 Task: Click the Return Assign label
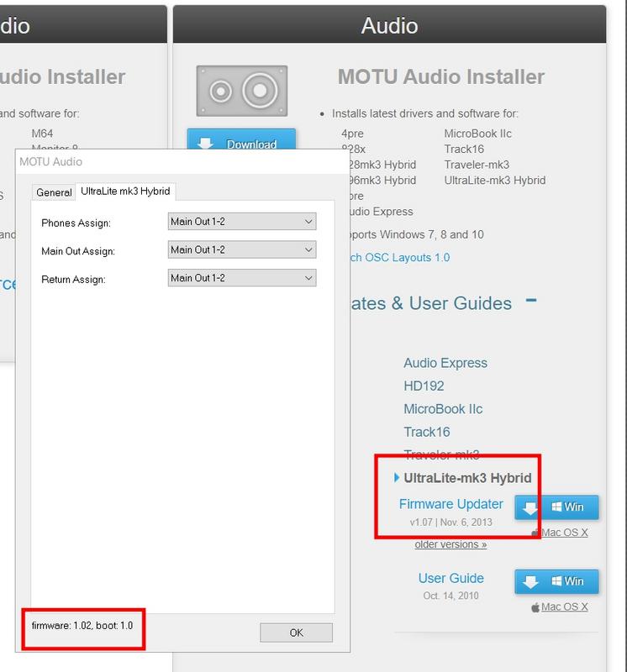coord(73,280)
